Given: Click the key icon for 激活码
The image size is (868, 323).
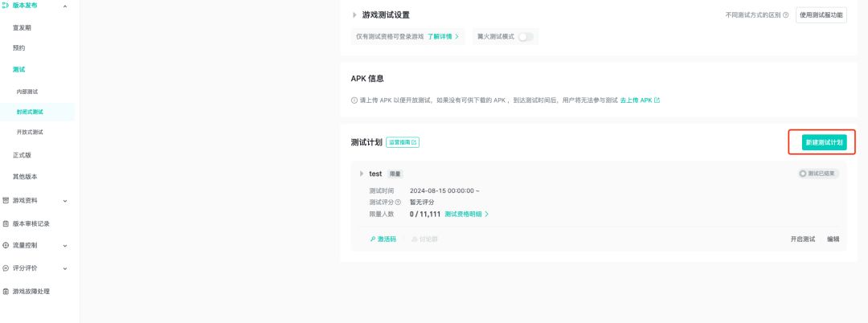Looking at the screenshot, I should click(373, 239).
